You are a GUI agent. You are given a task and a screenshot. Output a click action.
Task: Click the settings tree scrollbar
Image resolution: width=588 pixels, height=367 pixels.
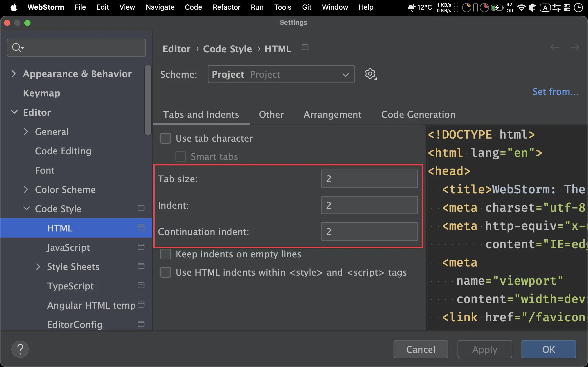point(148,100)
